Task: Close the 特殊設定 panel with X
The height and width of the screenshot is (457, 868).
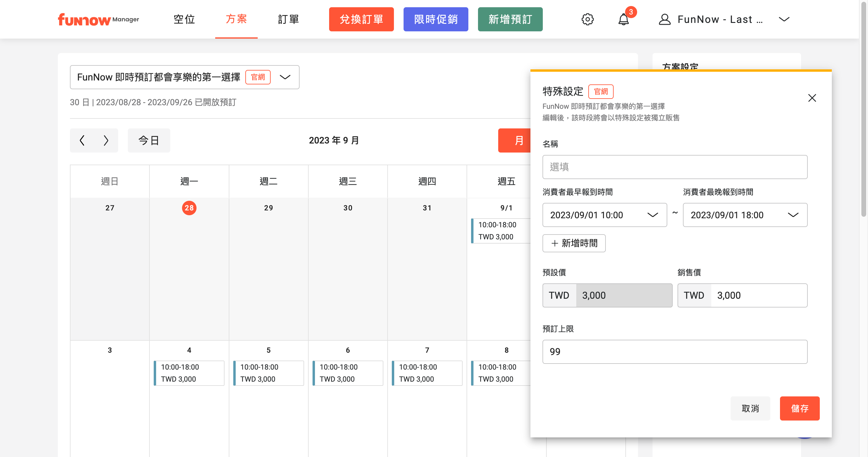Action: [x=812, y=98]
